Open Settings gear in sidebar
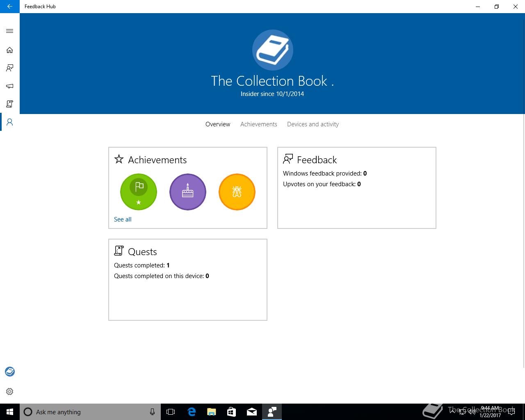Screen dimensions: 525x420 point(10,391)
